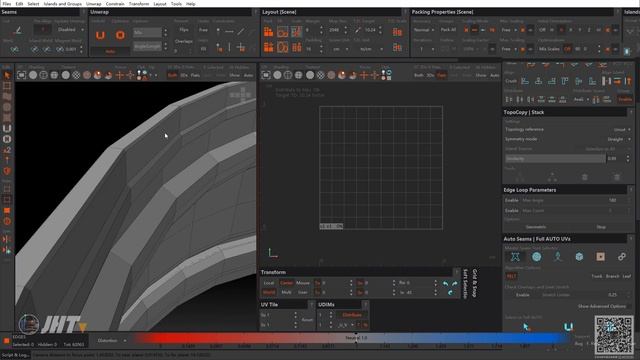Open the Islands and Groups menu

pyautogui.click(x=62, y=4)
